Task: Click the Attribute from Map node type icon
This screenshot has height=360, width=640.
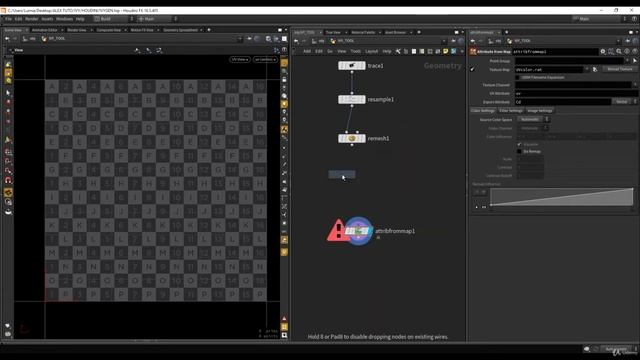Action: click(x=473, y=51)
